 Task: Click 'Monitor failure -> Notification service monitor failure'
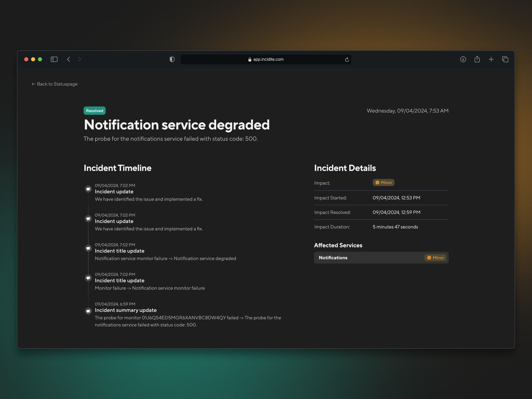pyautogui.click(x=150, y=288)
